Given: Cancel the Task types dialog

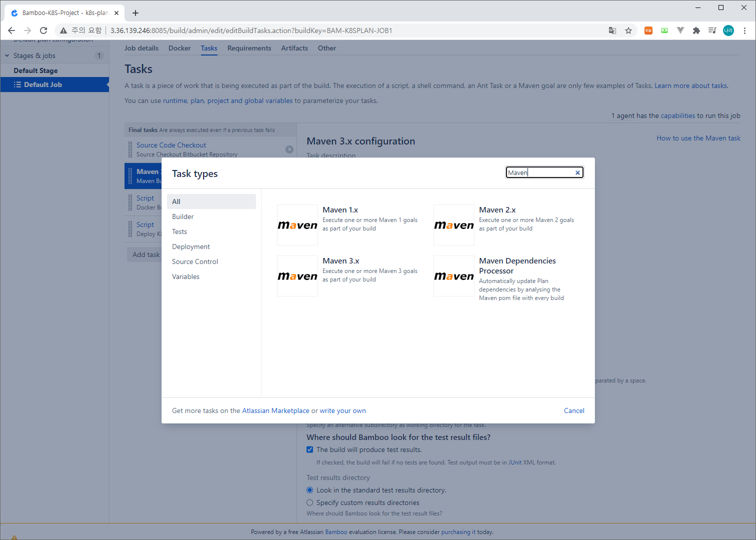Looking at the screenshot, I should (574, 410).
